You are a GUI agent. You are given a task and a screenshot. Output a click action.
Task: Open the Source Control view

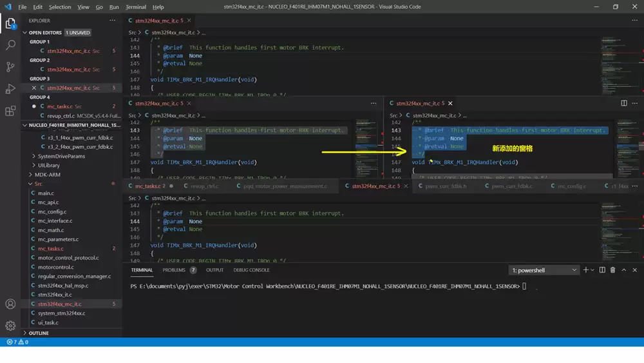coord(10,66)
